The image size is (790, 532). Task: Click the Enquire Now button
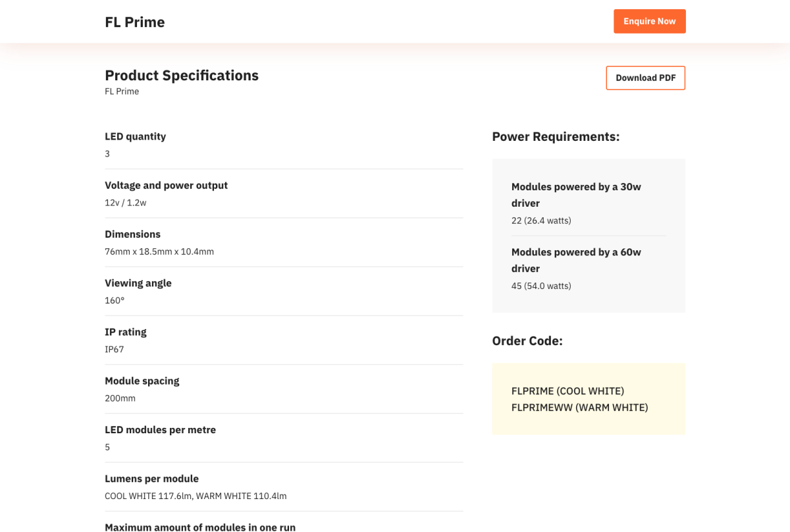(x=649, y=21)
